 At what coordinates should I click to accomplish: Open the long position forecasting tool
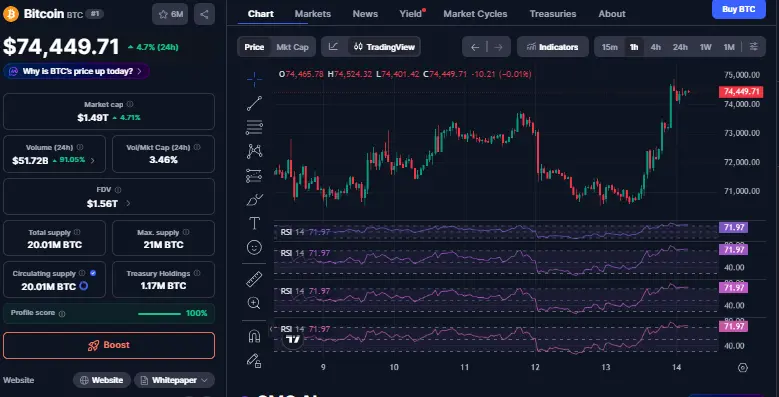[x=254, y=175]
